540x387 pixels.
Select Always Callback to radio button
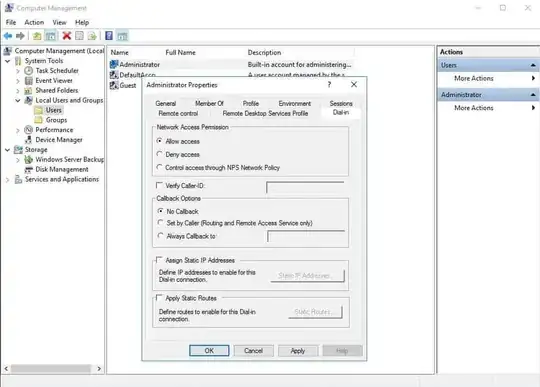point(160,236)
